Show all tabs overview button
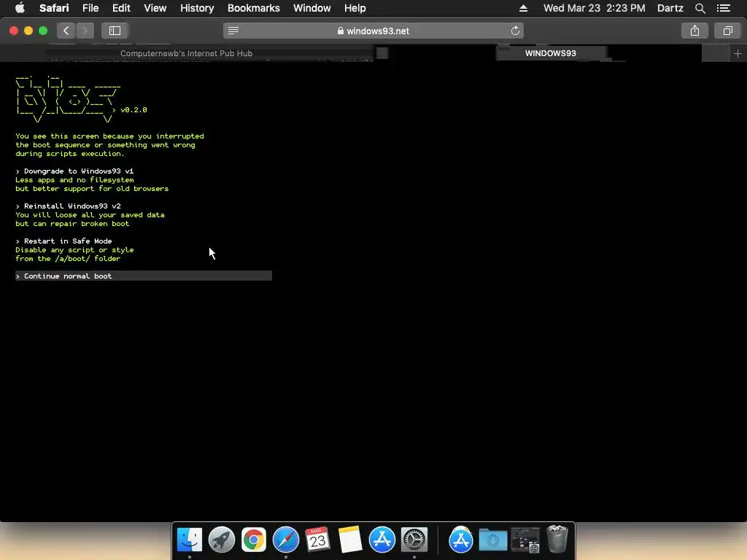Image resolution: width=747 pixels, height=560 pixels. pos(727,31)
